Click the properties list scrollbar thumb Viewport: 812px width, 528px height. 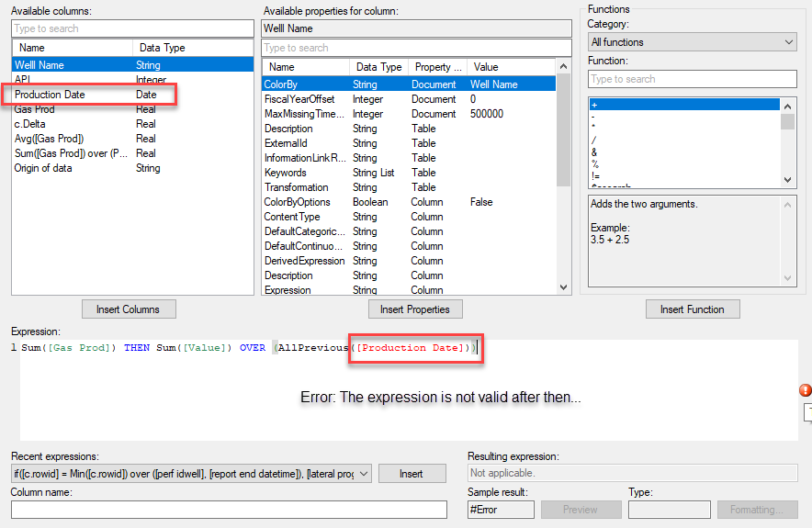(563, 129)
